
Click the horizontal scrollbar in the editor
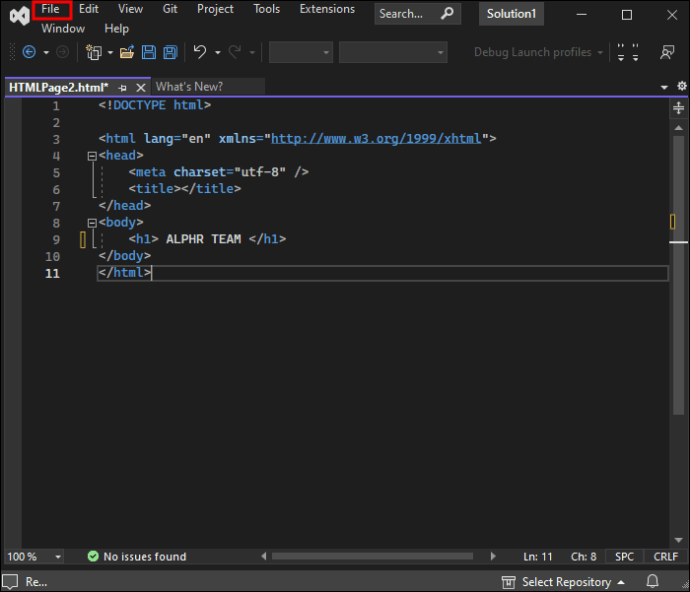[x=370, y=556]
